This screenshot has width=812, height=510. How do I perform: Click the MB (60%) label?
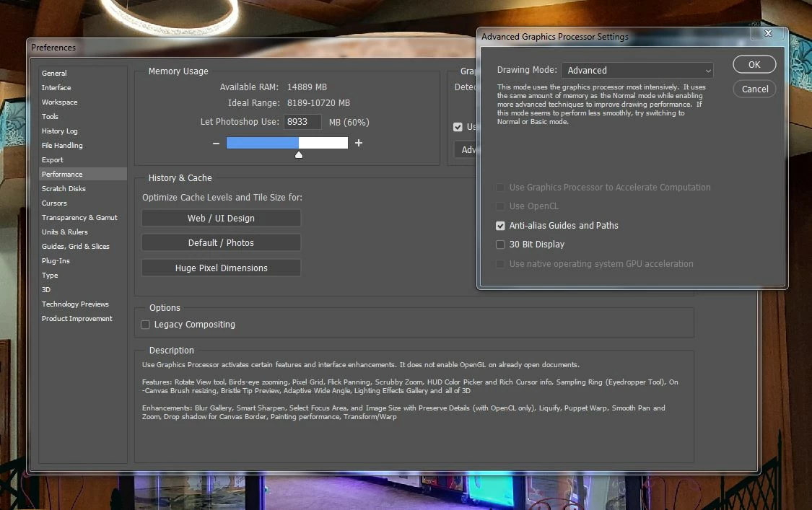[349, 122]
